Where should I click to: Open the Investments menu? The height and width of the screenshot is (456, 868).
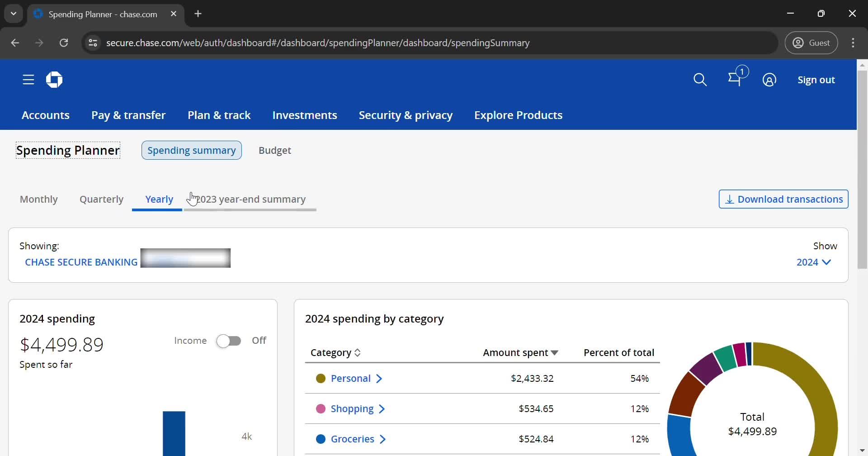pos(305,115)
